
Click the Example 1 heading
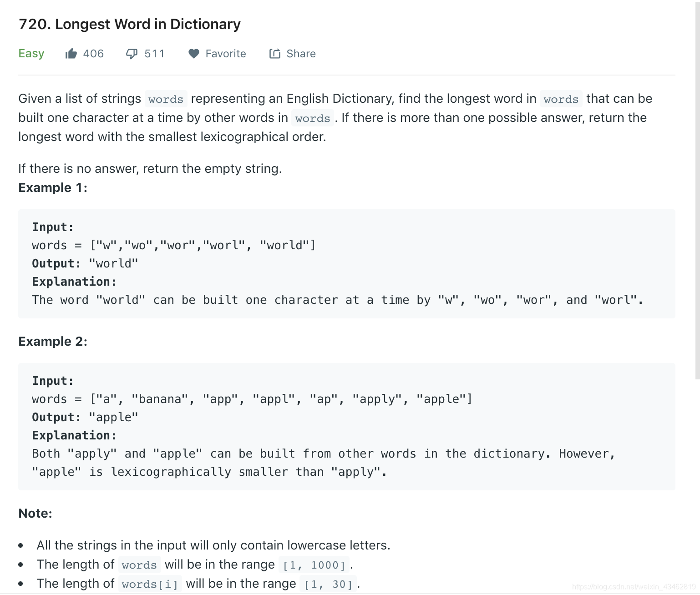tap(53, 188)
